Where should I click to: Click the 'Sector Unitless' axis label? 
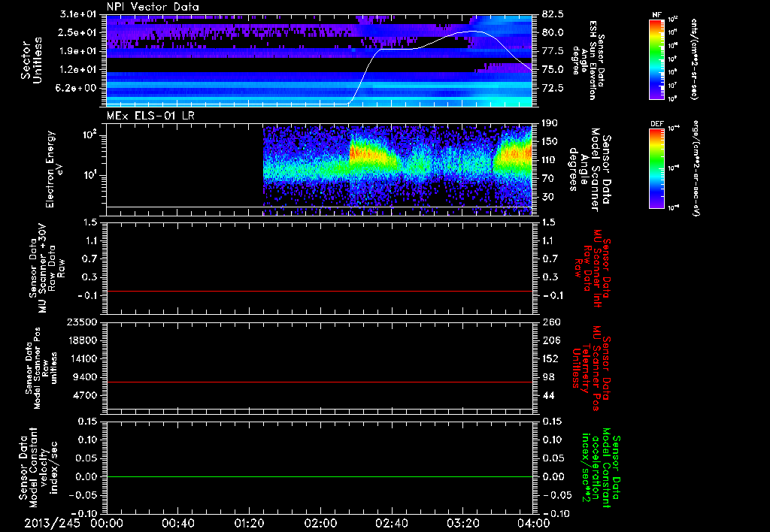(x=32, y=60)
